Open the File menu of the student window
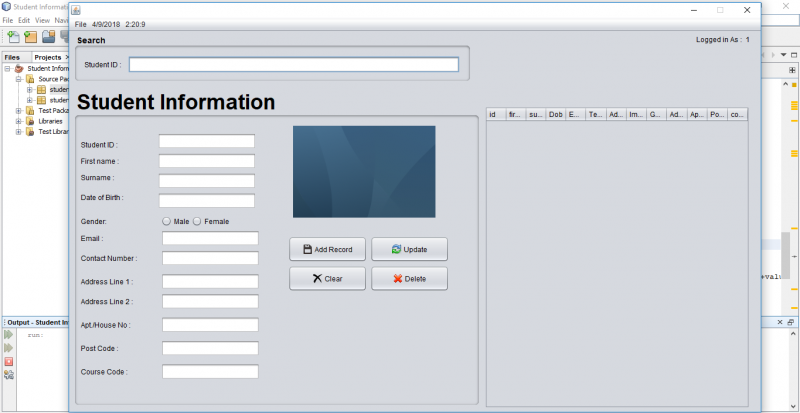Viewport: 800px width, 413px height. point(81,25)
